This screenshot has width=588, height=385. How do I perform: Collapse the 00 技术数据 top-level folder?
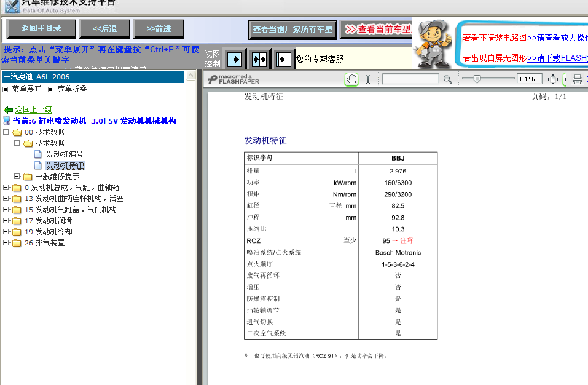6,132
